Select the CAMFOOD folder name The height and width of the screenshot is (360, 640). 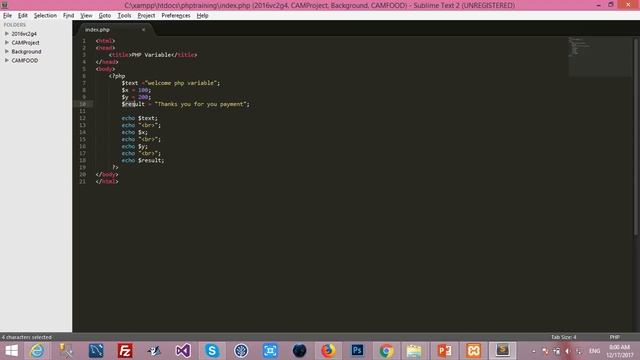(x=24, y=60)
